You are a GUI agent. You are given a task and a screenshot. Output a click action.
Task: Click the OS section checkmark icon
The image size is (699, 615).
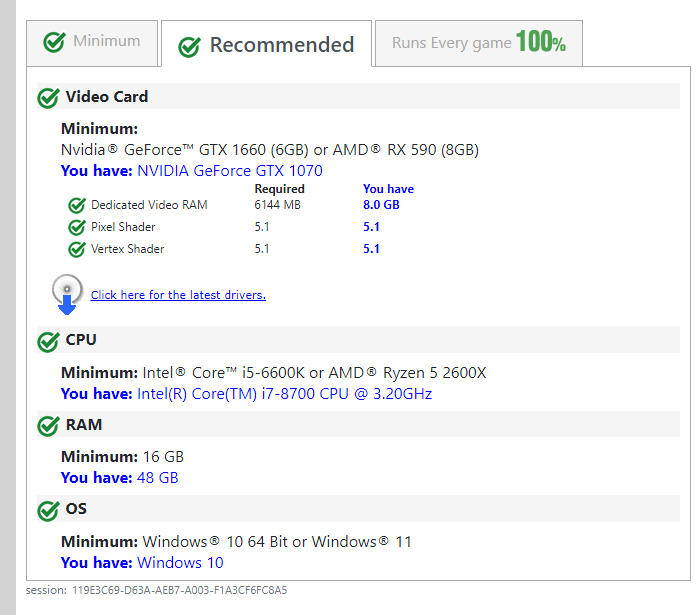48,510
